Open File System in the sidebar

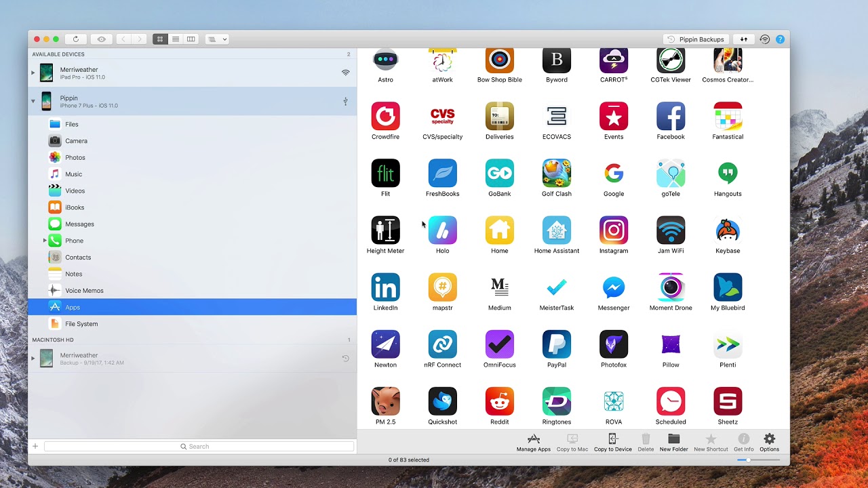tap(193, 324)
